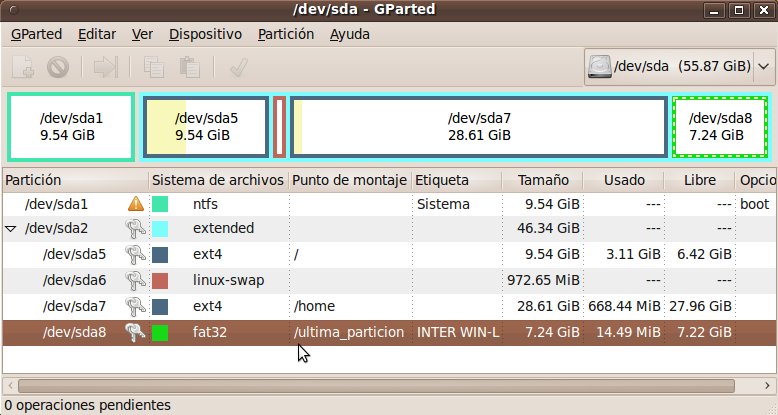Image resolution: width=778 pixels, height=415 pixels.
Task: Open the Dispositivo menu
Action: tap(205, 35)
